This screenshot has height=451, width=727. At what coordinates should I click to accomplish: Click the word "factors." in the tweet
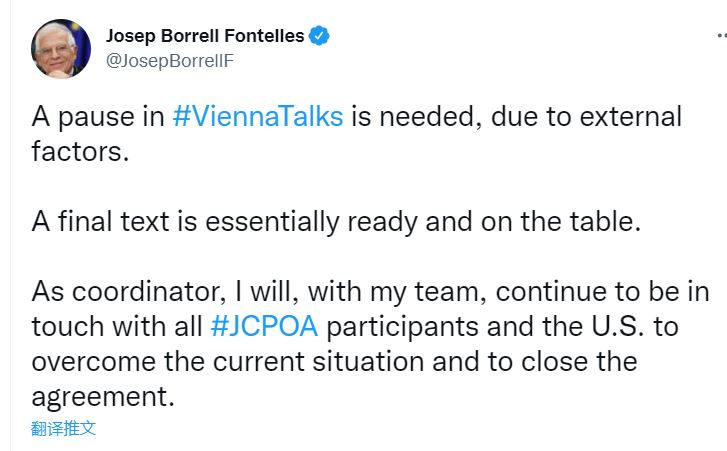click(82, 151)
